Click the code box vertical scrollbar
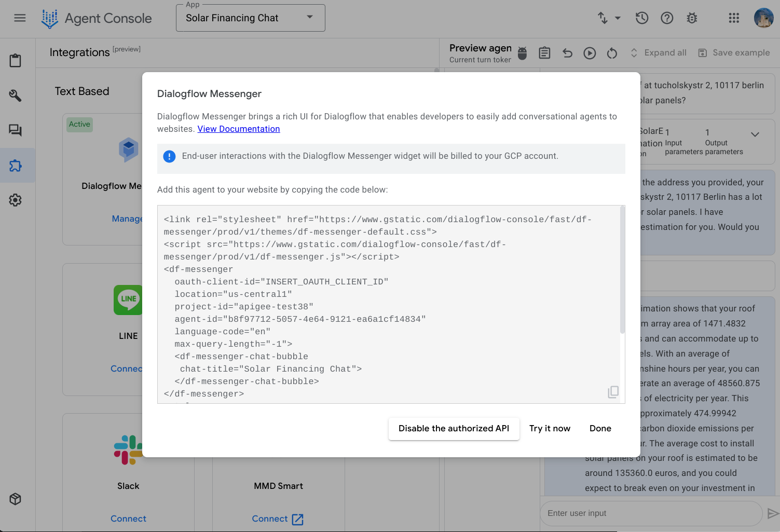780x532 pixels. [x=622, y=270]
